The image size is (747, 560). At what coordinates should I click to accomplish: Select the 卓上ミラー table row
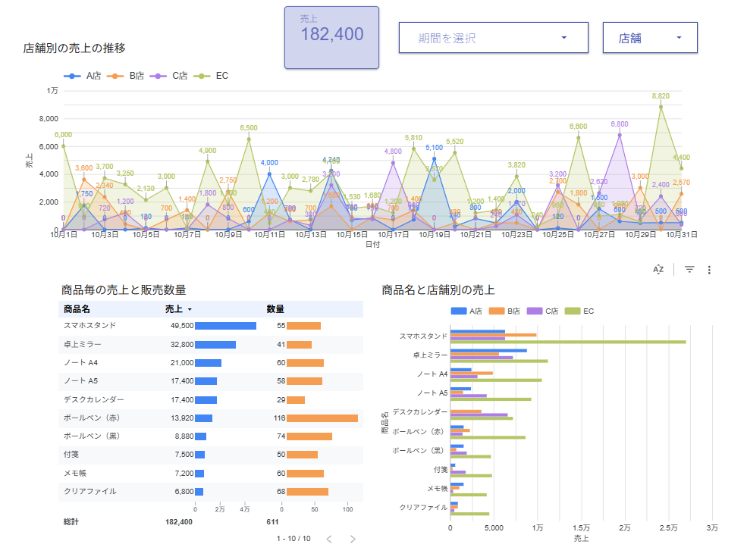coord(211,344)
